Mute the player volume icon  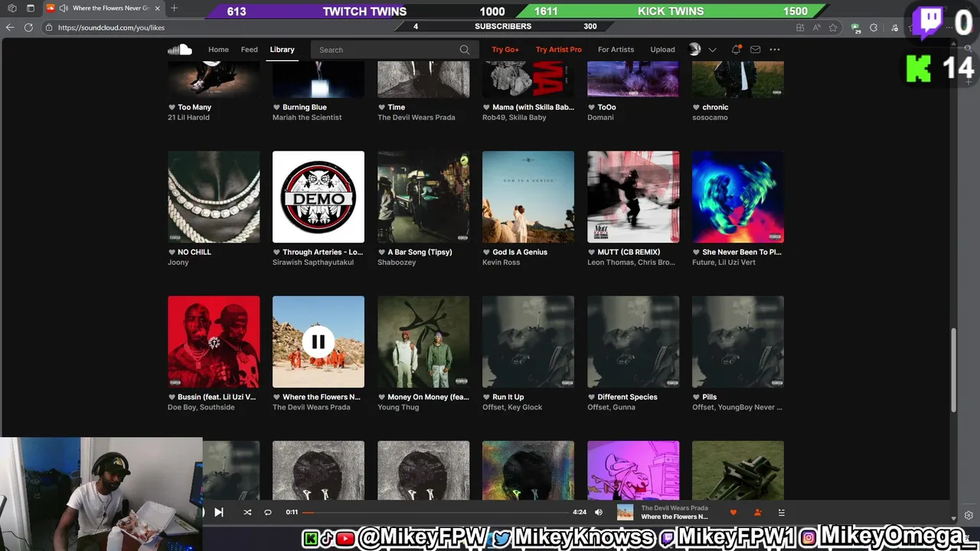point(599,512)
